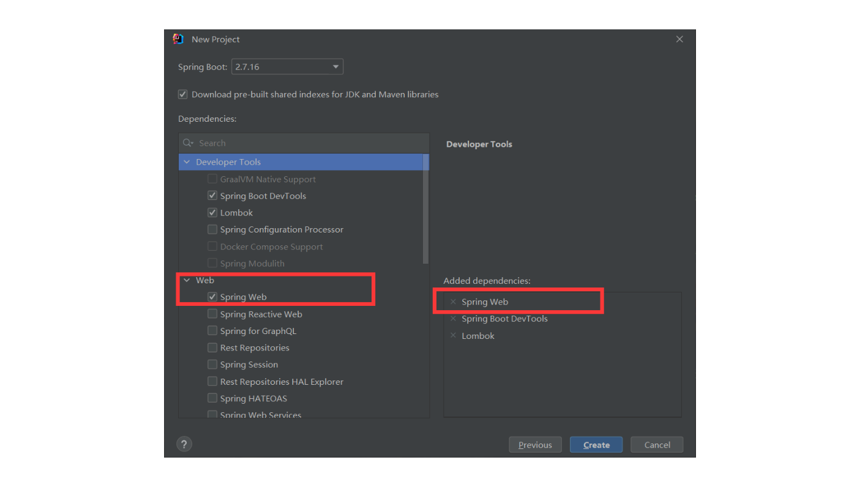This screenshot has width=868, height=490.
Task: Enable Spring Reactive Web checkbox
Action: (212, 314)
